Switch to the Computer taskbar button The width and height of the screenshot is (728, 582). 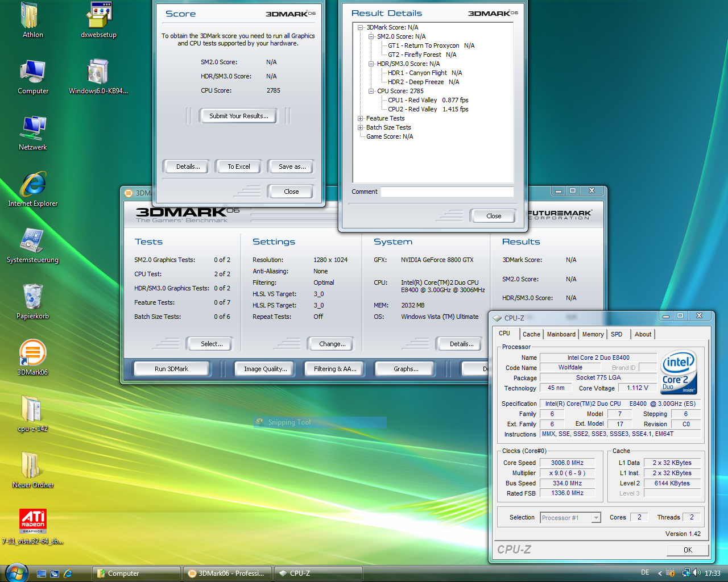click(x=136, y=573)
